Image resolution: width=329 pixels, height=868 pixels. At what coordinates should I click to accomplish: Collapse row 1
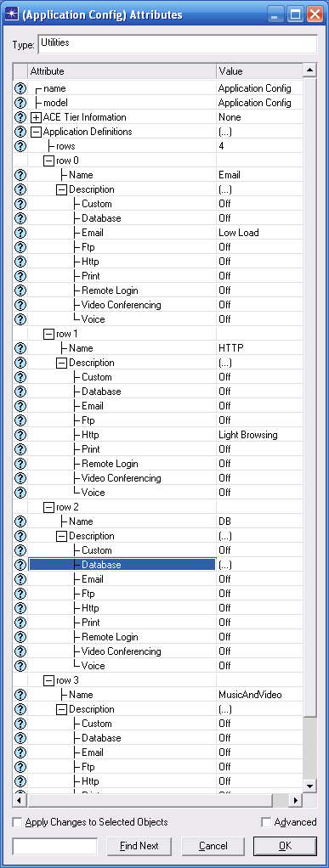point(49,334)
